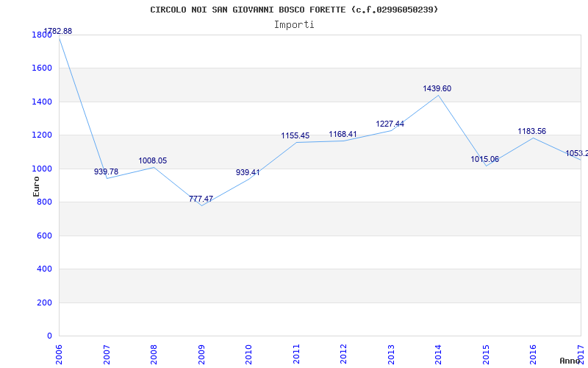Select the 2009 x-axis year tick
The image size is (588, 368).
(x=201, y=354)
